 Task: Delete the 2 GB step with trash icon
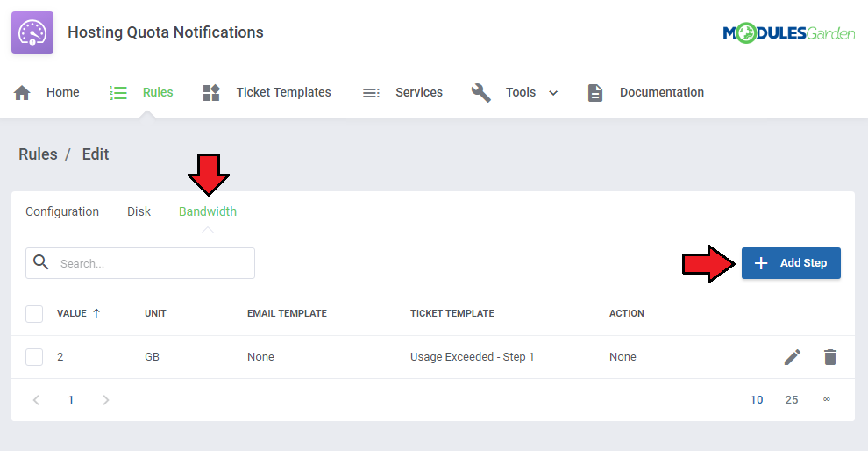click(x=829, y=357)
